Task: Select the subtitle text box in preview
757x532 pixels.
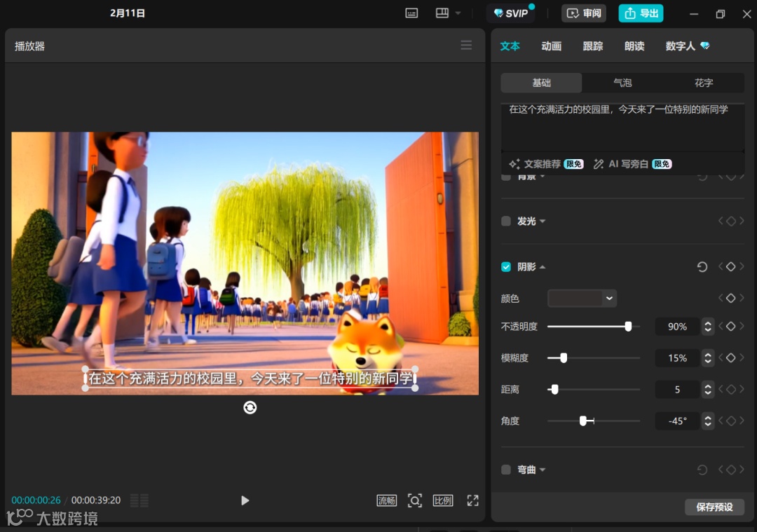Action: pos(250,378)
